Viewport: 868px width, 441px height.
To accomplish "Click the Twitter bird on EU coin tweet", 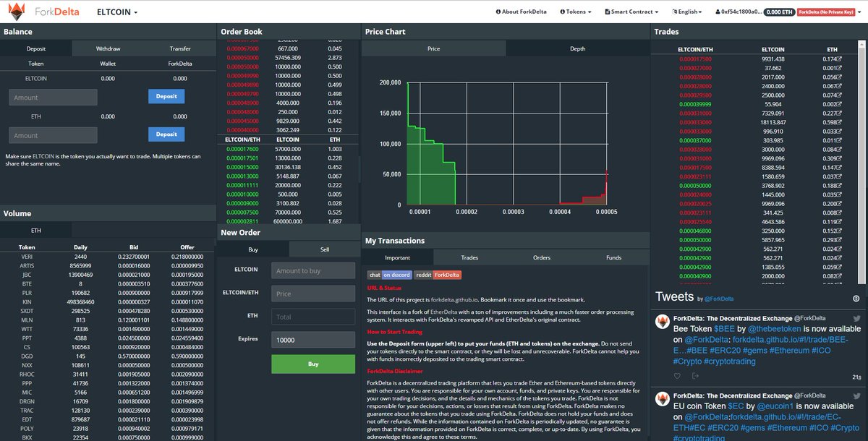I will pos(856,396).
